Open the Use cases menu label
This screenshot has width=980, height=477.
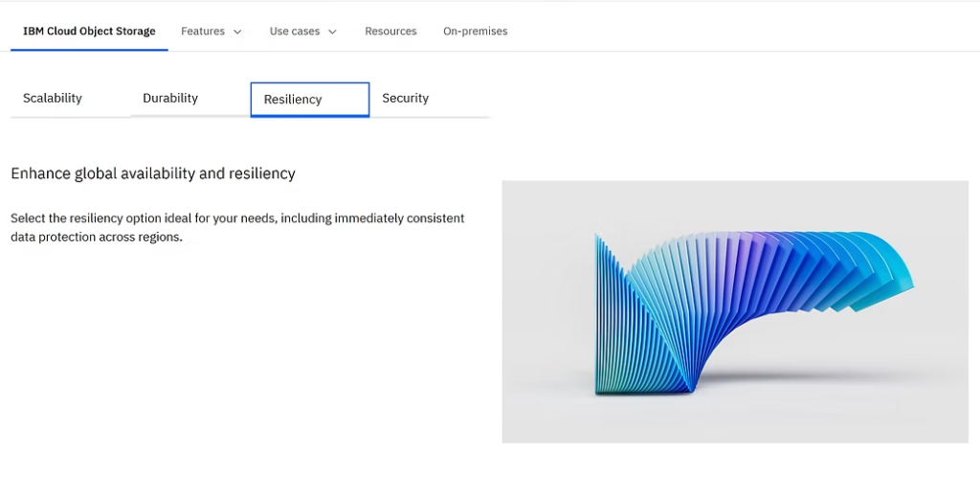tap(295, 31)
